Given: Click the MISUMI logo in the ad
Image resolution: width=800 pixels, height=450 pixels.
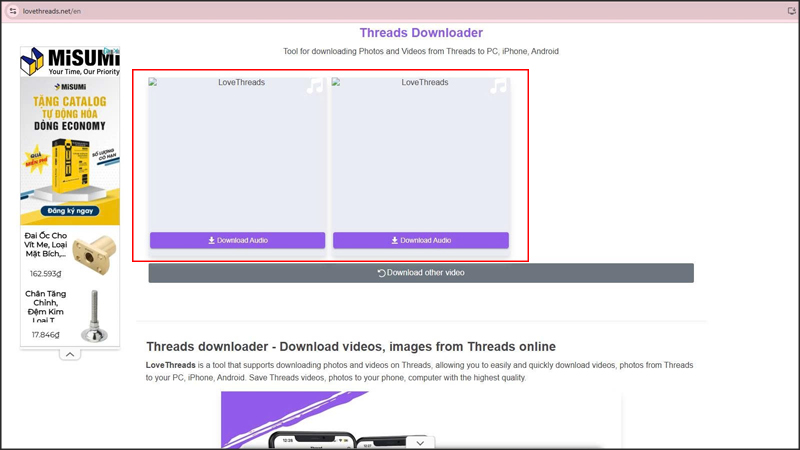Looking at the screenshot, I should tap(68, 62).
